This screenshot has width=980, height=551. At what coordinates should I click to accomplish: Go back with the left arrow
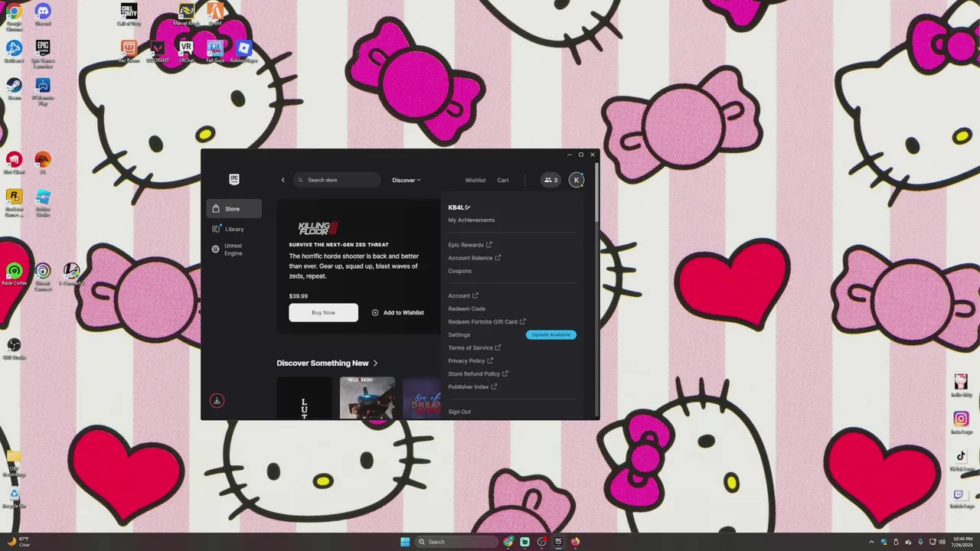pos(283,180)
